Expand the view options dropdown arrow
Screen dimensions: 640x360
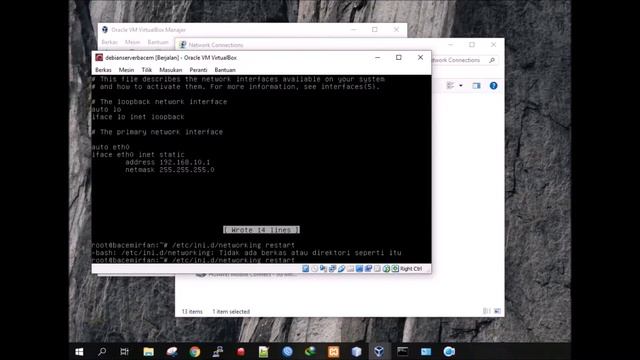click(461, 85)
